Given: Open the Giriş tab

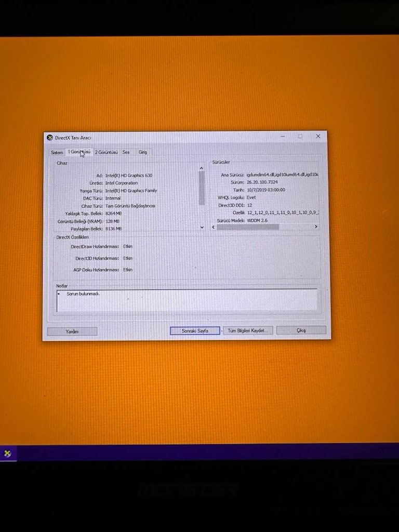Looking at the screenshot, I should tap(143, 152).
